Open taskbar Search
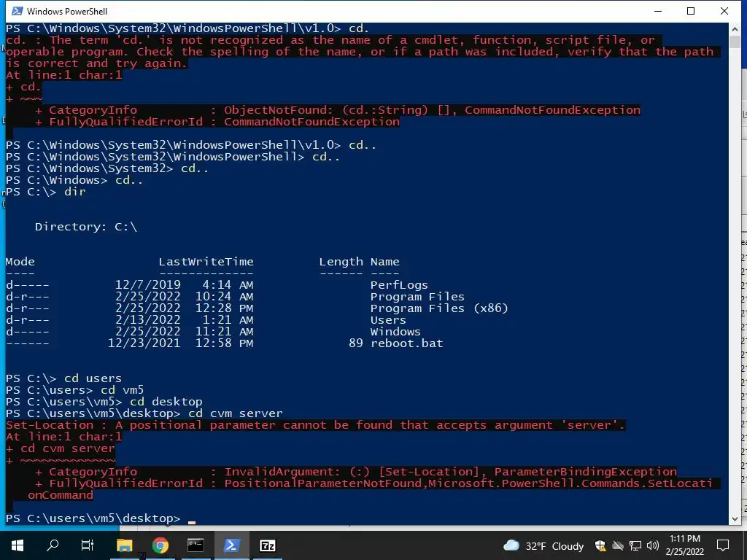This screenshot has width=747, height=560. 53,545
